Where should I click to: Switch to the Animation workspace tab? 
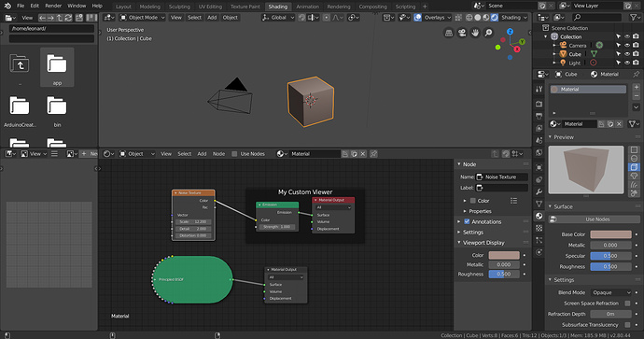coord(308,7)
